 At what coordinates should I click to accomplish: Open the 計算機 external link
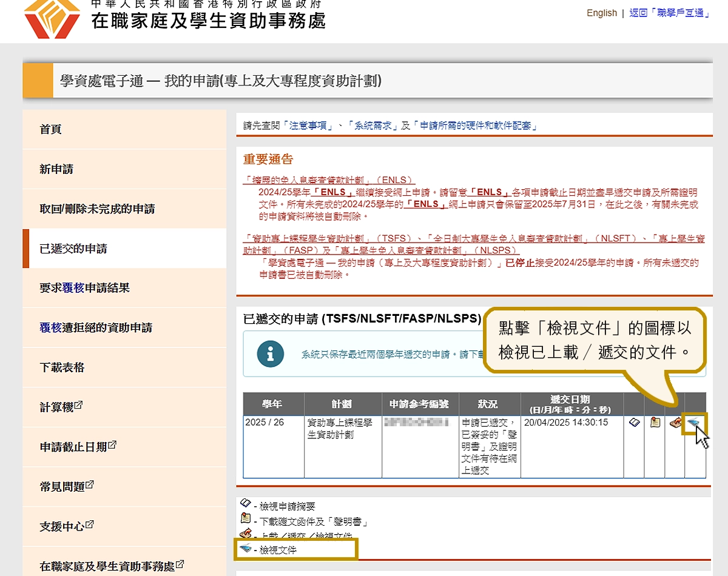[x=124, y=407]
